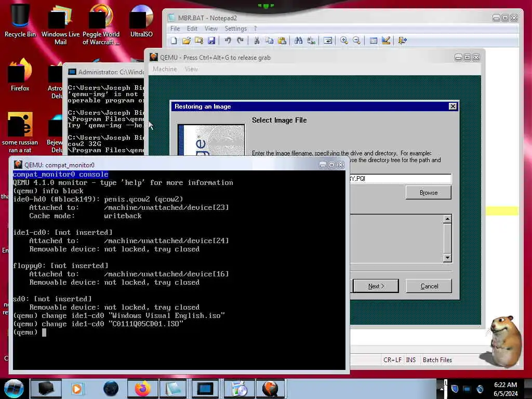Open the Machine menu in QEMU window
Image resolution: width=532 pixels, height=399 pixels.
(x=165, y=69)
